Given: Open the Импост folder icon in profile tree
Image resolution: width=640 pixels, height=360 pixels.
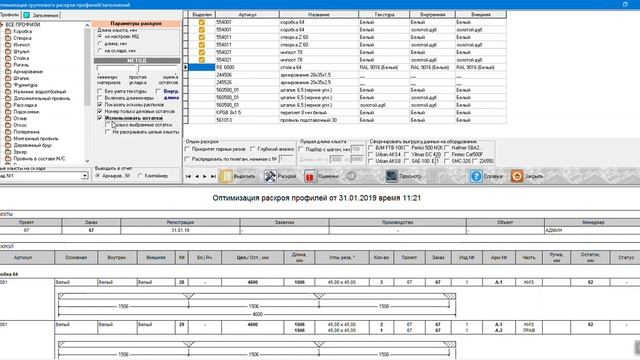Looking at the screenshot, I should coord(8,45).
